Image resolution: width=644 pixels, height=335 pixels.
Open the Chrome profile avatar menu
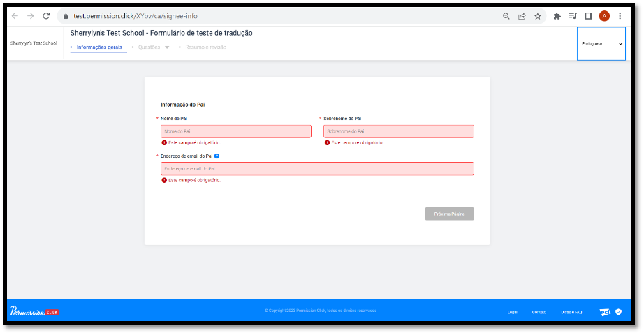[604, 16]
